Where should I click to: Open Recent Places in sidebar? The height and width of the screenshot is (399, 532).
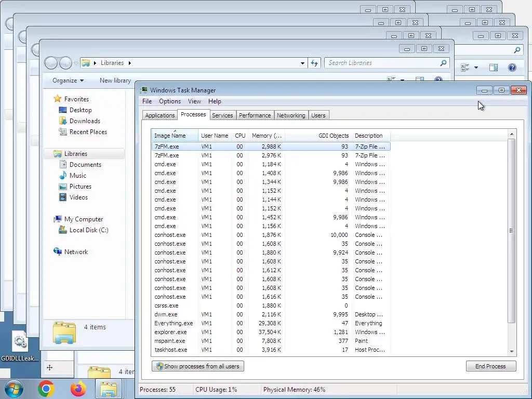pos(88,131)
